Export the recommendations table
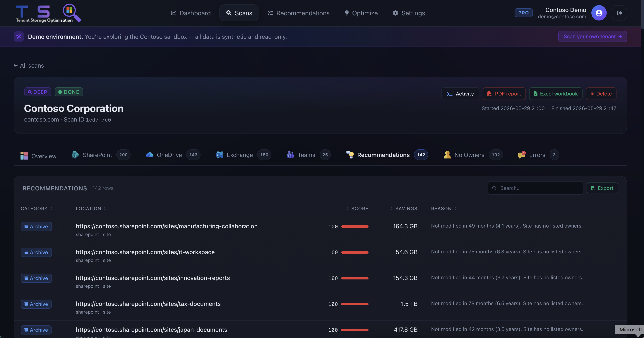The height and width of the screenshot is (338, 644). (602, 188)
